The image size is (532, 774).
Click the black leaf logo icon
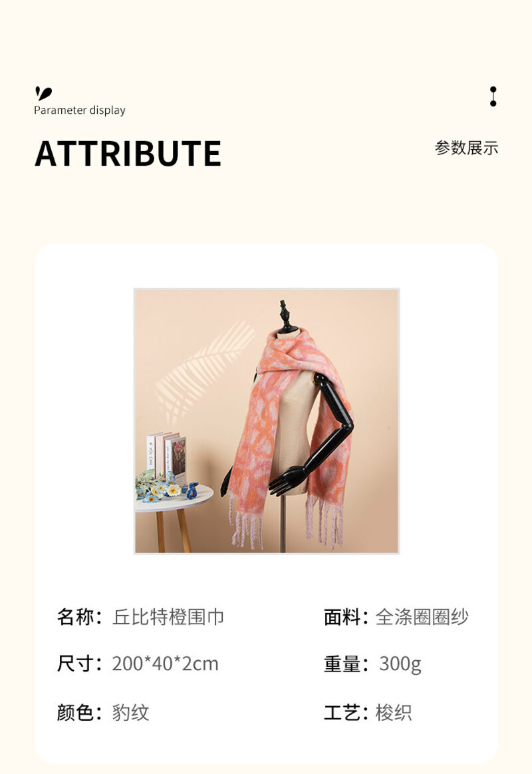click(43, 93)
